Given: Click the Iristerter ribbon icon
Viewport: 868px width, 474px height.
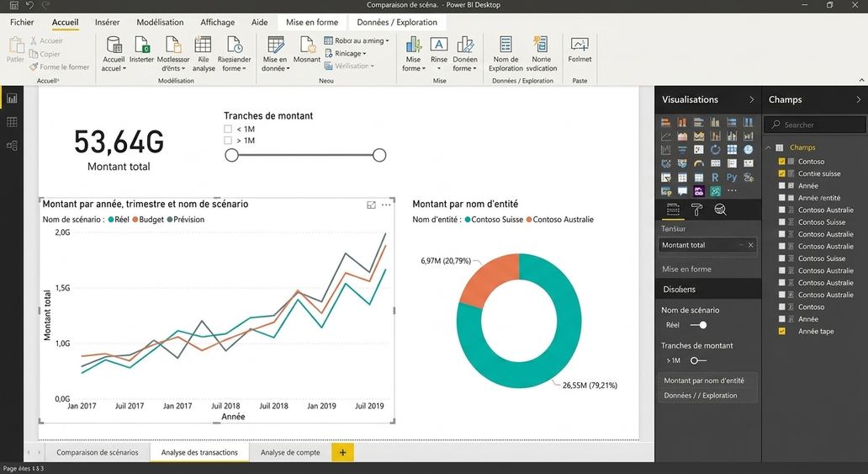Looking at the screenshot, I should click(x=141, y=50).
